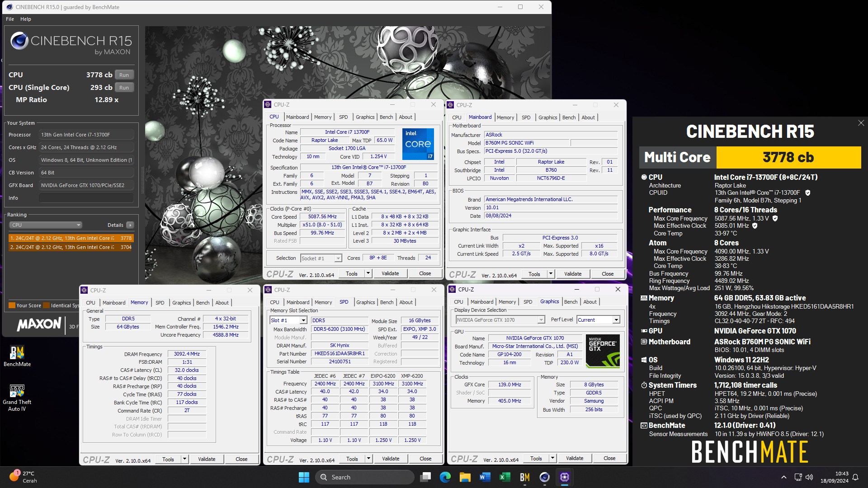Open Microsoft Word from taskbar
Image resolution: width=868 pixels, height=488 pixels.
coord(485,477)
